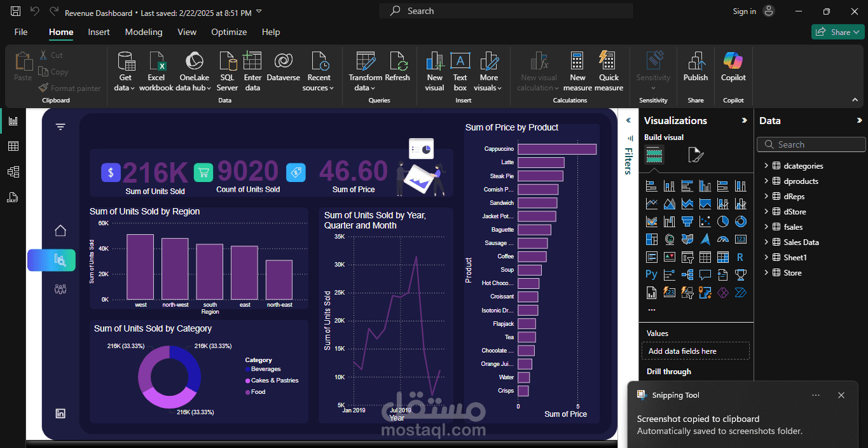Expand the Sales Data table
Viewport: 868px width, 448px height.
766,242
